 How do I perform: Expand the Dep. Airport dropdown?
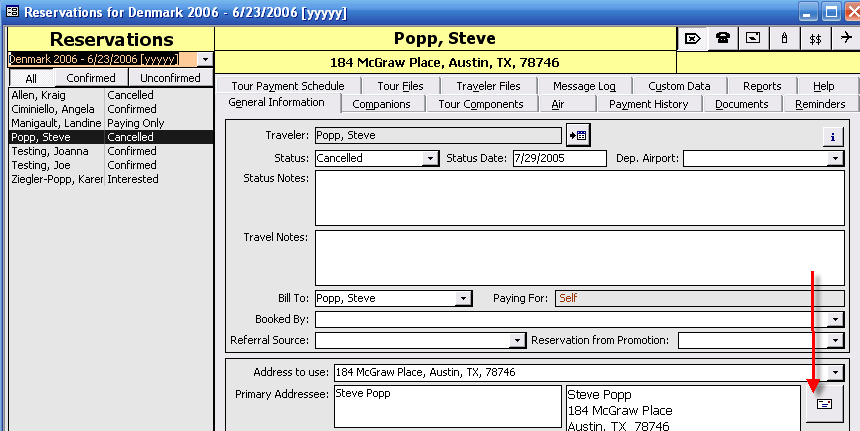[x=834, y=159]
